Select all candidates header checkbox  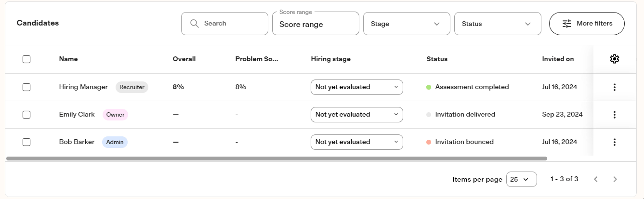click(x=26, y=59)
